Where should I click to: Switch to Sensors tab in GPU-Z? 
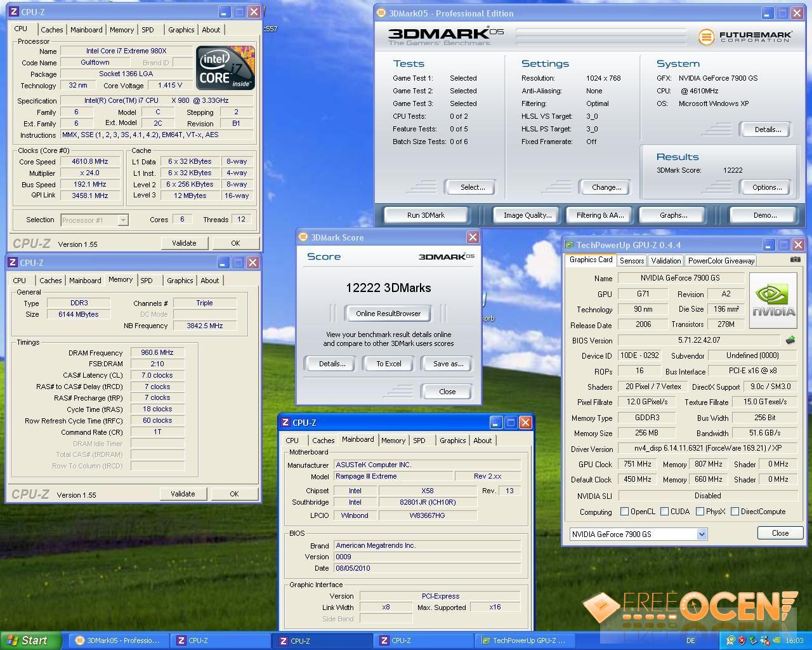tap(632, 261)
